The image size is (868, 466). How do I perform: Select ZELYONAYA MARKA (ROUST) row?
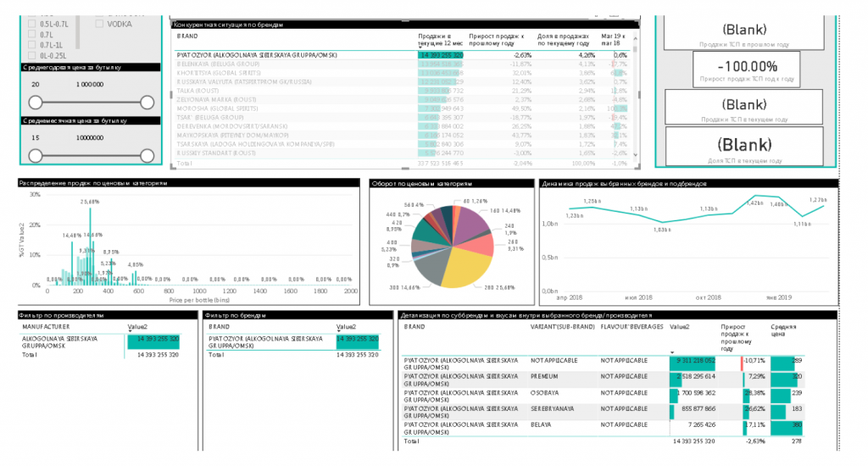pyautogui.click(x=403, y=100)
